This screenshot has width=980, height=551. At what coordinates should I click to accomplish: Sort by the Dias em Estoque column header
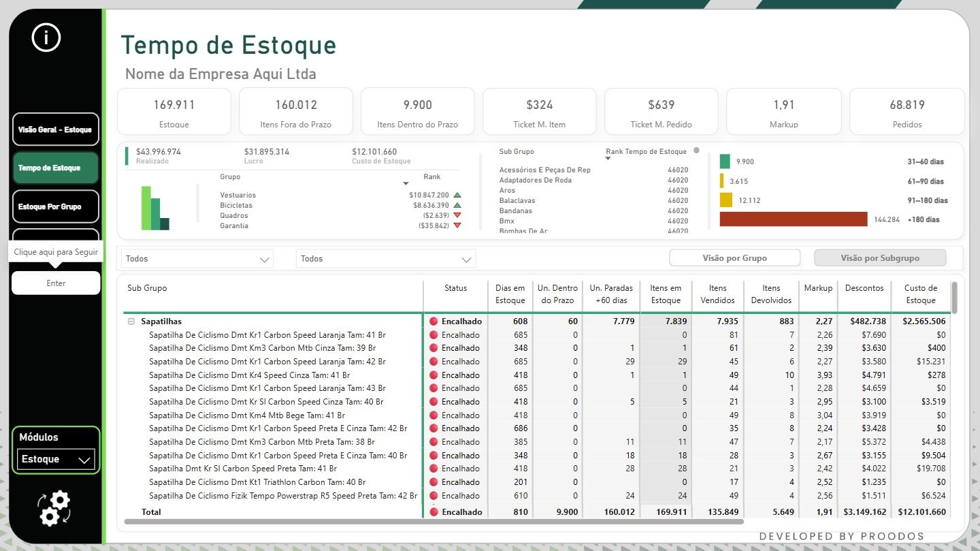[x=510, y=294]
